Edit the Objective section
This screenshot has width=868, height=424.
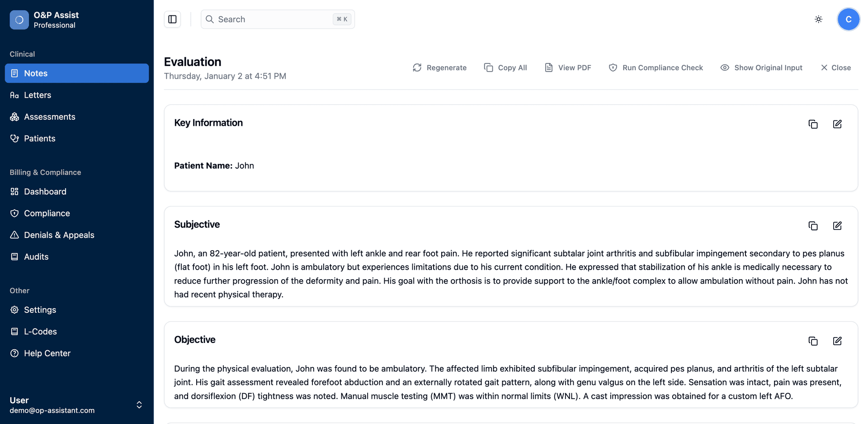837,341
